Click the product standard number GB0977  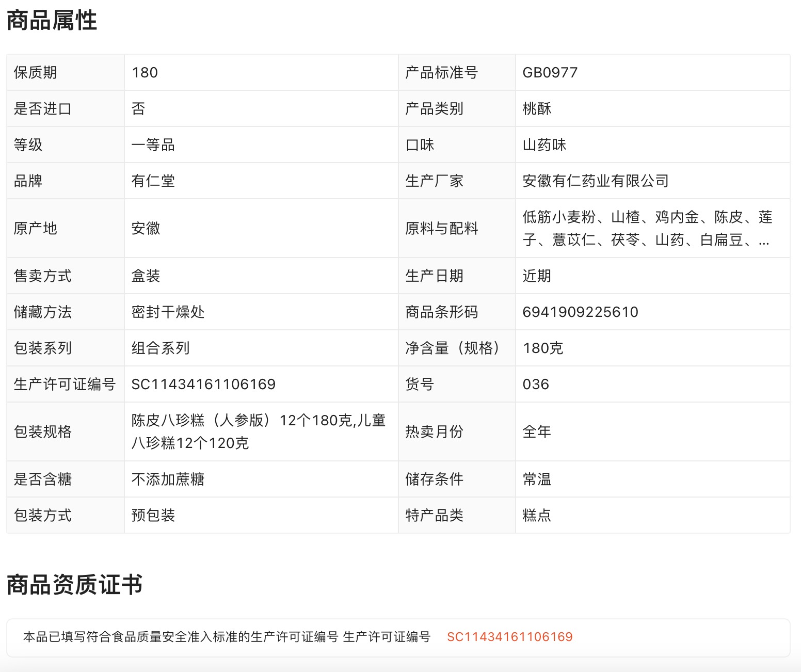(550, 72)
